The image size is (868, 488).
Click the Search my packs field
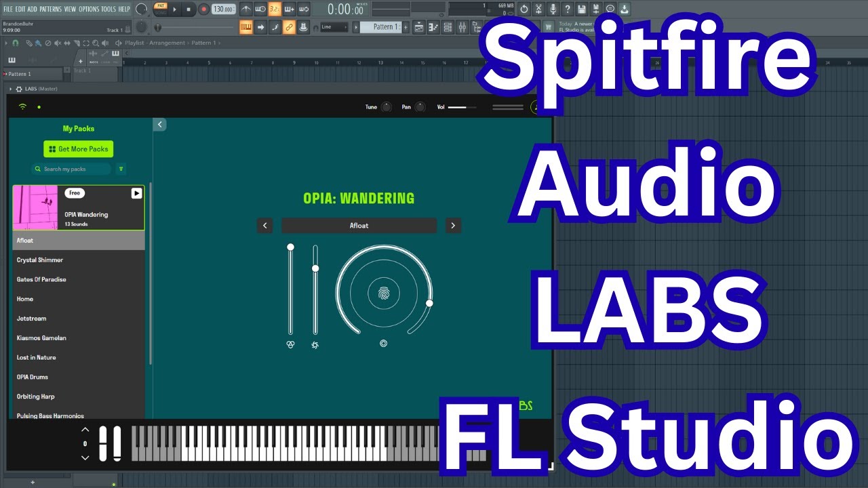coord(71,169)
